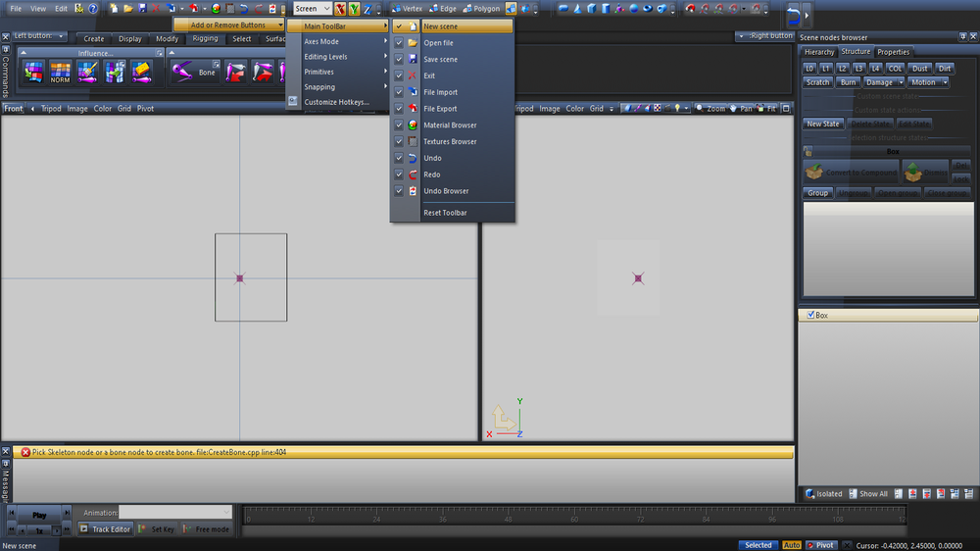Screen dimensions: 980x551
Task: Create a sphere primitive from toolbar icon
Action: tap(634, 9)
